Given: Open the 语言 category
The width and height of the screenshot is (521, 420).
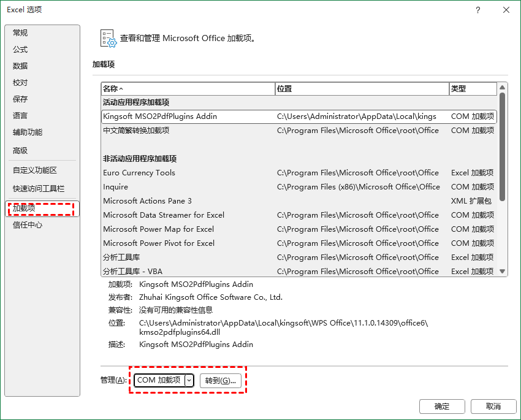Looking at the screenshot, I should coord(42,116).
